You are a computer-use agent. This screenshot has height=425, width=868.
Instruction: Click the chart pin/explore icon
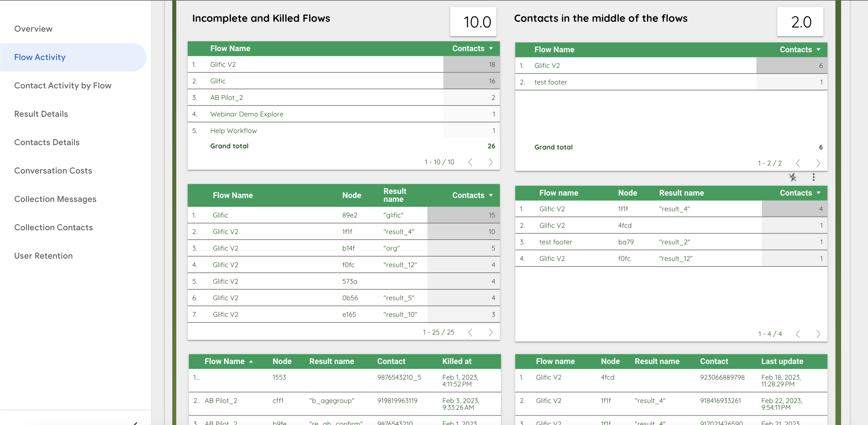793,177
